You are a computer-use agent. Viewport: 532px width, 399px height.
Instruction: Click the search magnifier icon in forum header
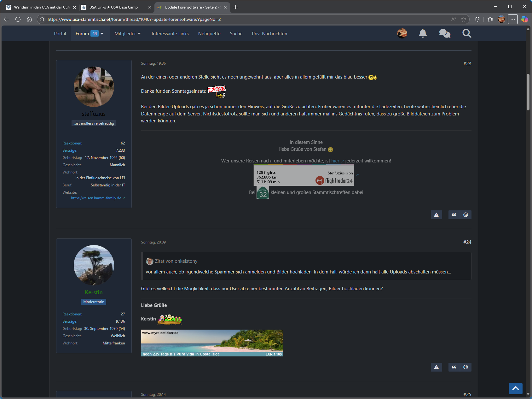pos(467,33)
